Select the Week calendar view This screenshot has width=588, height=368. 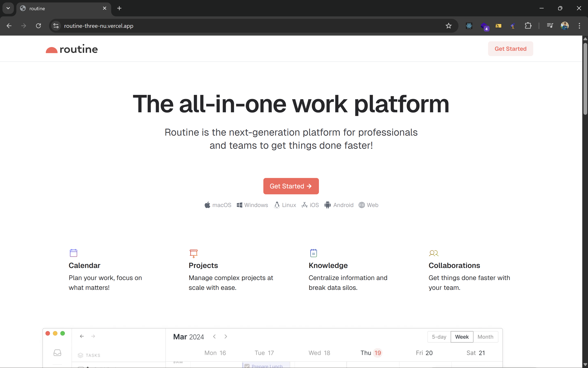point(462,337)
